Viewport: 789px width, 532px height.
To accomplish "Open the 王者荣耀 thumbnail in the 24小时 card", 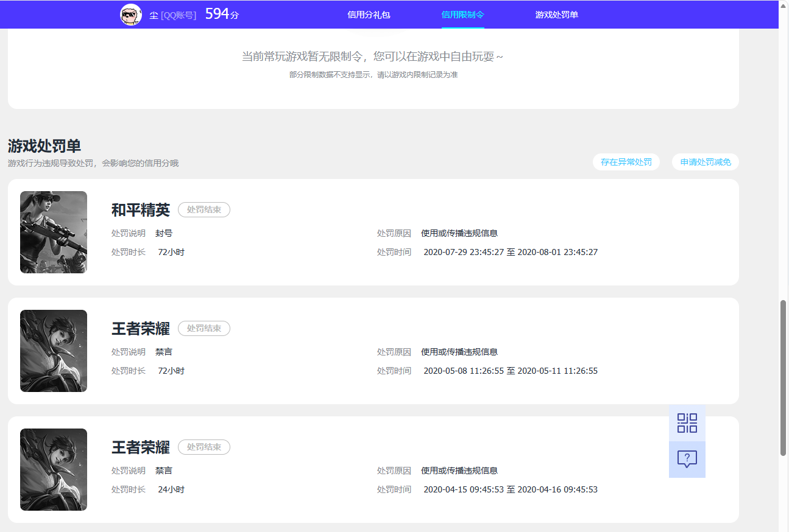I will click(54, 470).
